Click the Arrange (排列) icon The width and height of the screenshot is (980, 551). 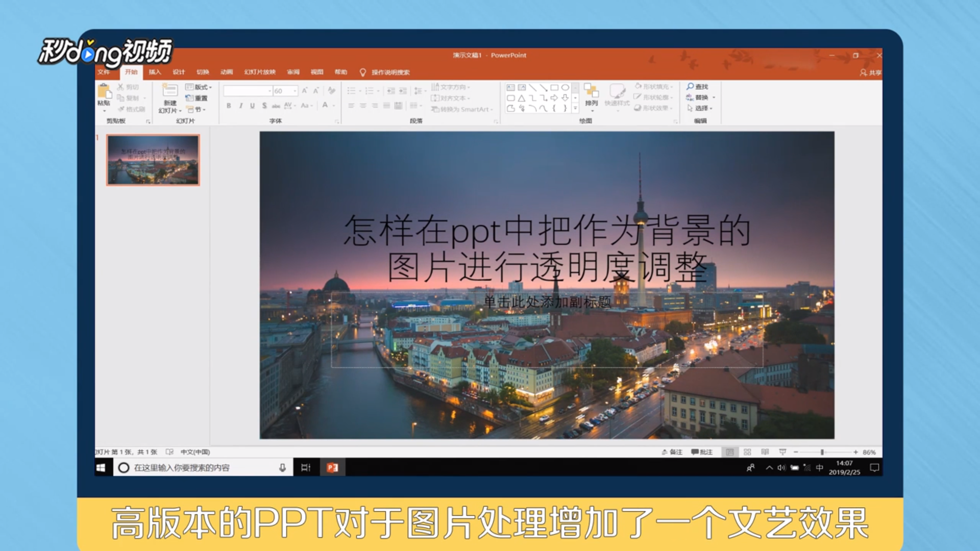[591, 91]
